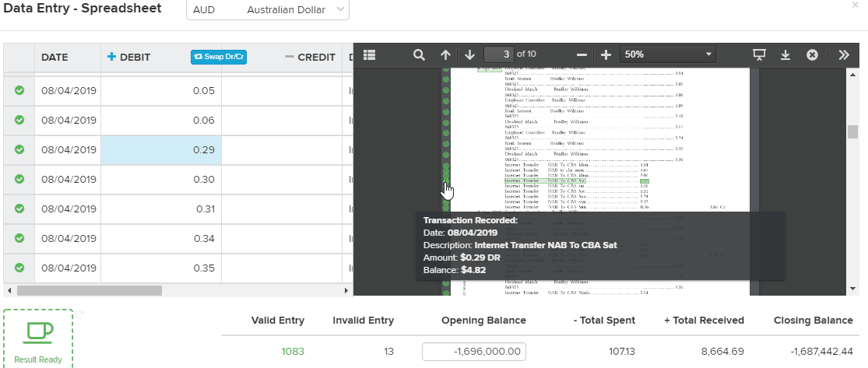Go to previous PDF page arrow

coord(445,54)
